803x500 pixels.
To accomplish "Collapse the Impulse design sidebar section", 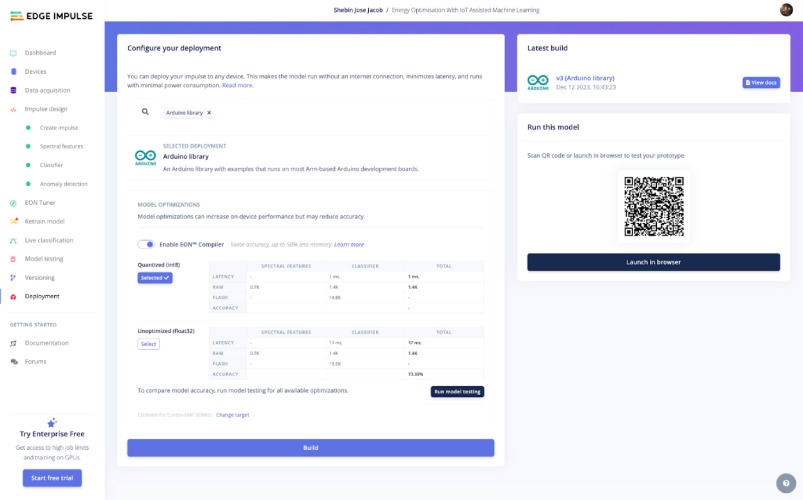I will [45, 109].
